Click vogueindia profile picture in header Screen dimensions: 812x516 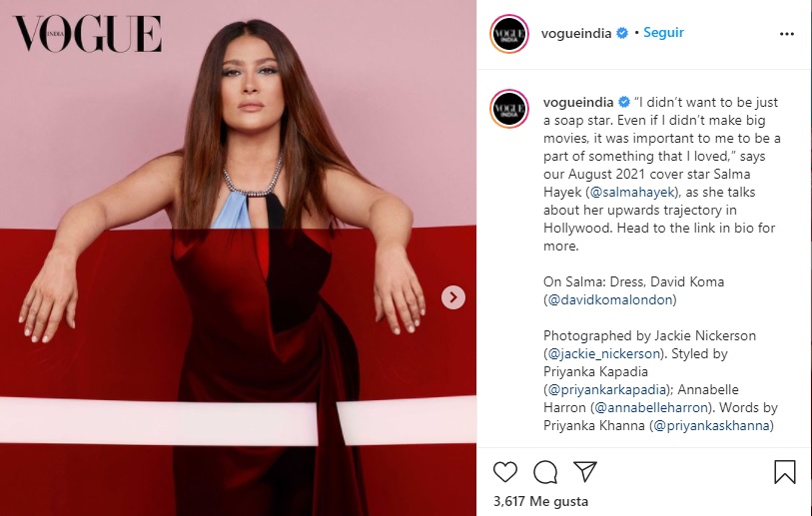509,34
